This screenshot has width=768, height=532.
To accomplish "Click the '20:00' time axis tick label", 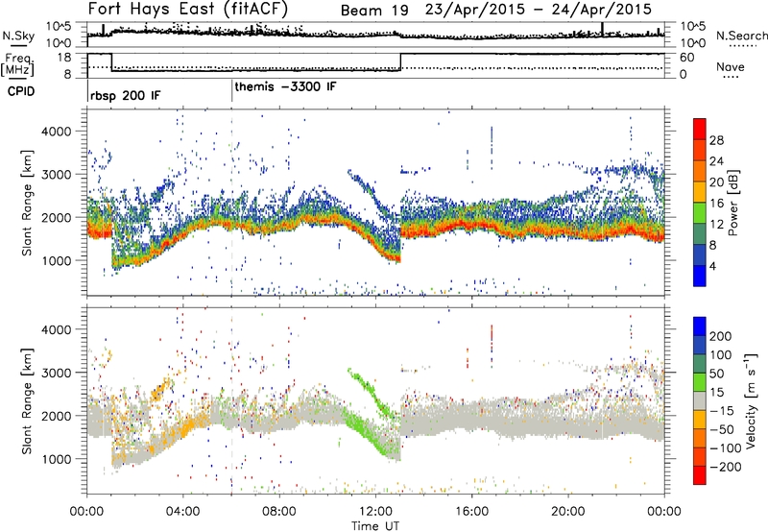I will pos(568,511).
